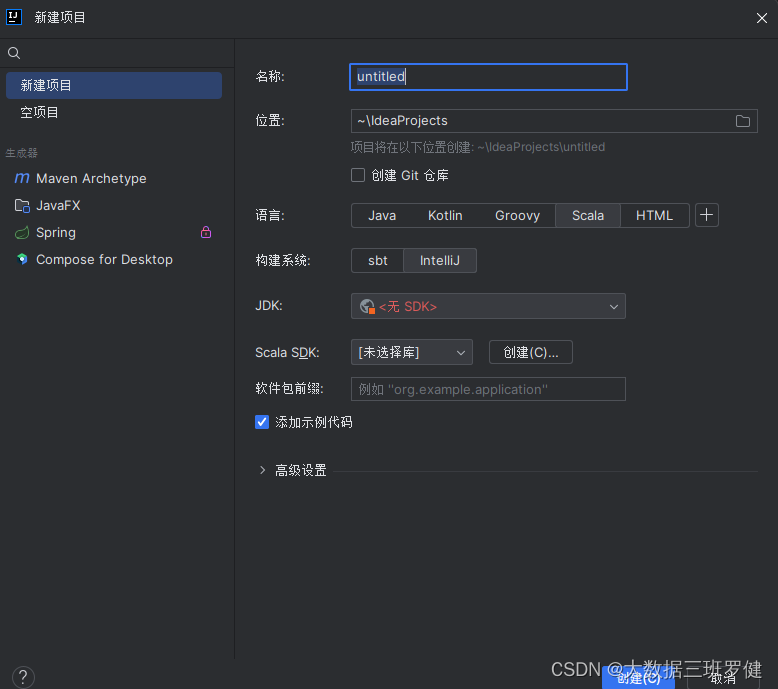This screenshot has height=689, width=778.
Task: Select Compose for Desktop generator
Action: click(114, 259)
